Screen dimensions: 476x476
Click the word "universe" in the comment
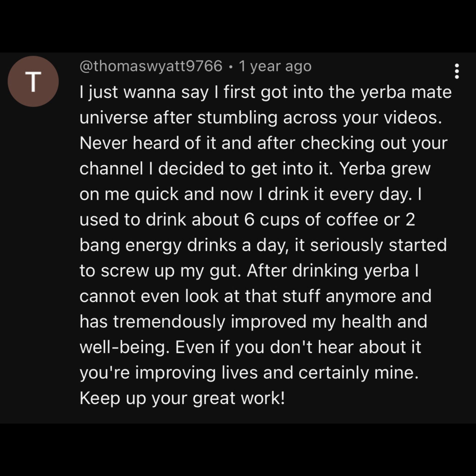[x=113, y=118]
